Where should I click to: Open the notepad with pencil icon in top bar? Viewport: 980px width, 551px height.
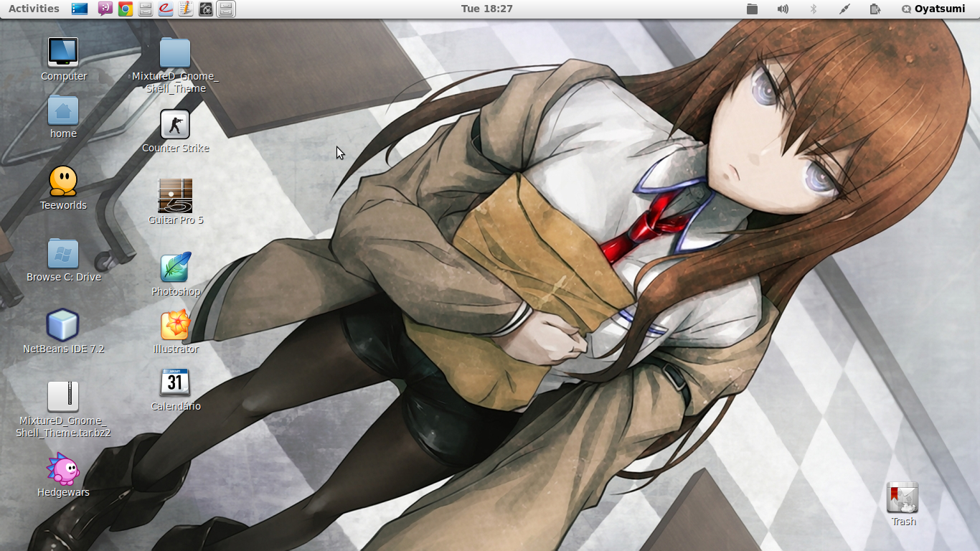pos(186,9)
